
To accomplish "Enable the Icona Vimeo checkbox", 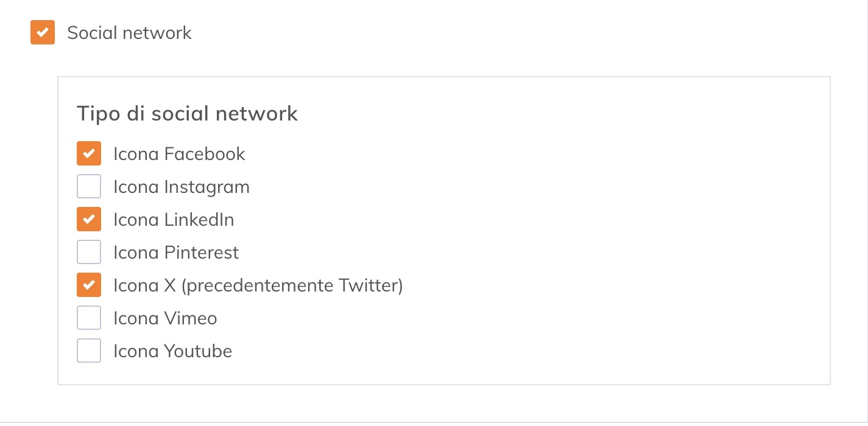I will (x=88, y=318).
